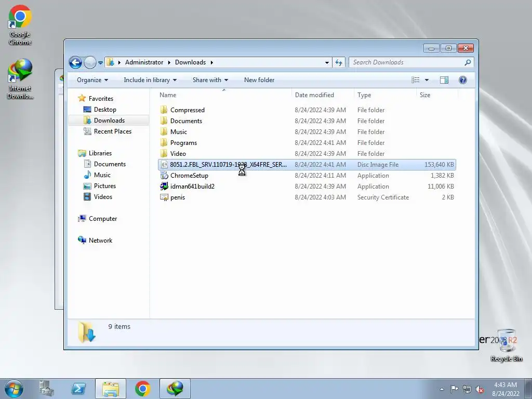
Task: Select Desktop under Favorites
Action: [105, 110]
